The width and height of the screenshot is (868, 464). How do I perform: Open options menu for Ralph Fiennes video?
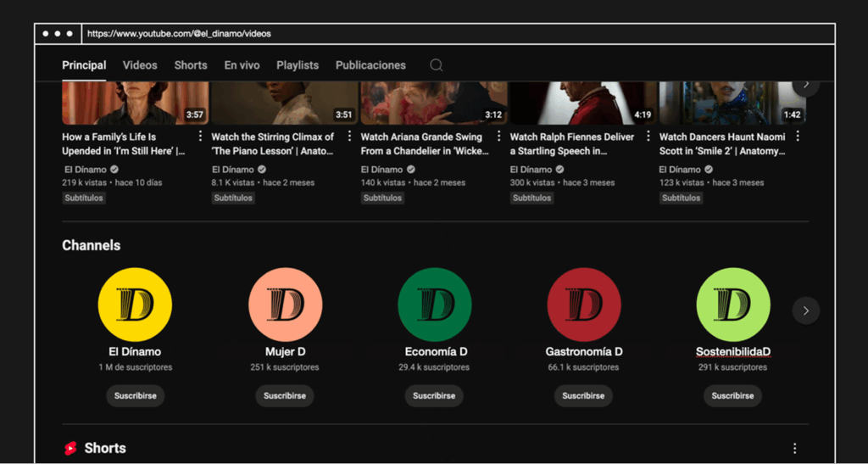pyautogui.click(x=648, y=137)
